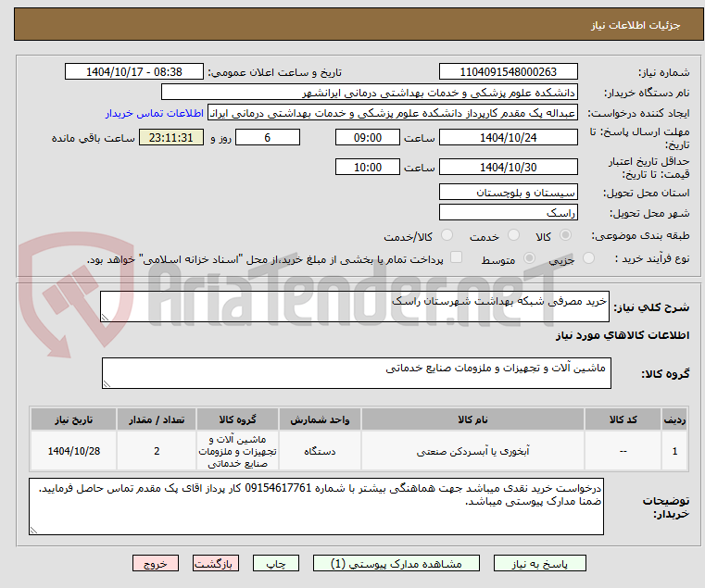The height and width of the screenshot is (588, 705).
Task: Click the چاپ print button
Action: [x=276, y=563]
